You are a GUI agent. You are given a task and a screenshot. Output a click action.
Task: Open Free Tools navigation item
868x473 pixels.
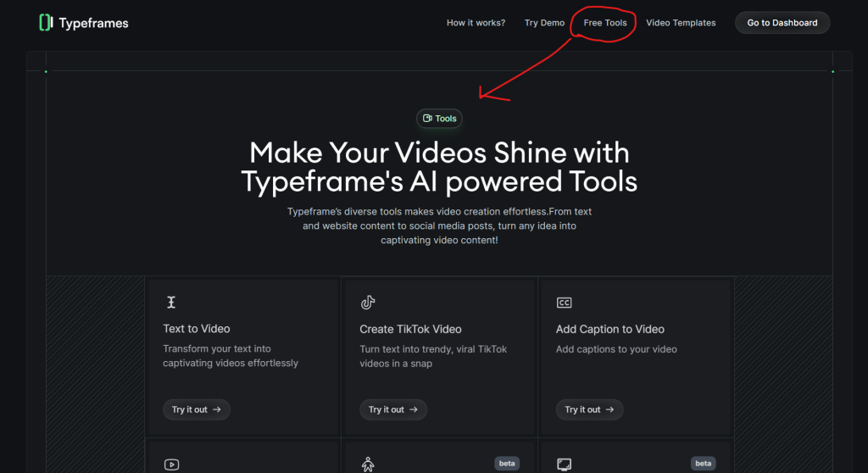coord(605,23)
